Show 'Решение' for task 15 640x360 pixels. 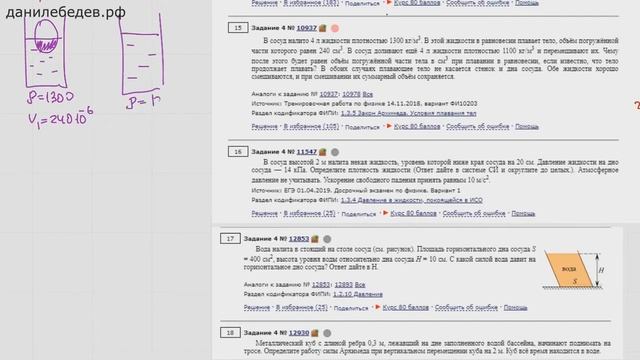tap(264, 127)
